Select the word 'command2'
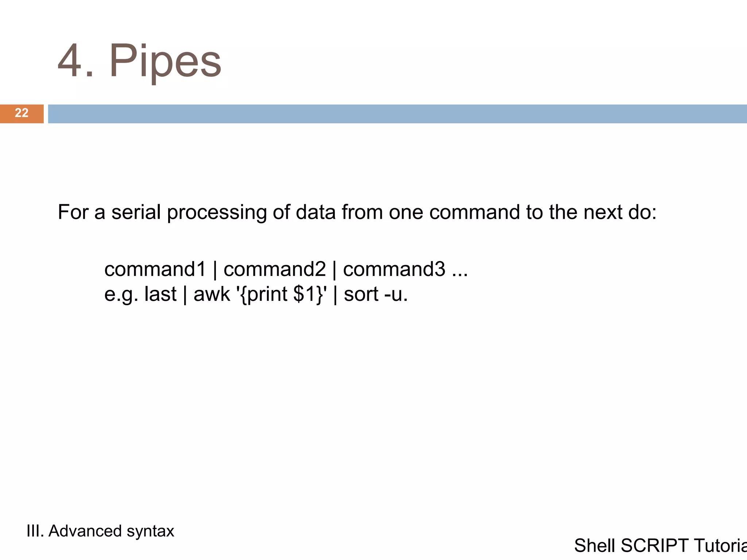 tap(275, 269)
